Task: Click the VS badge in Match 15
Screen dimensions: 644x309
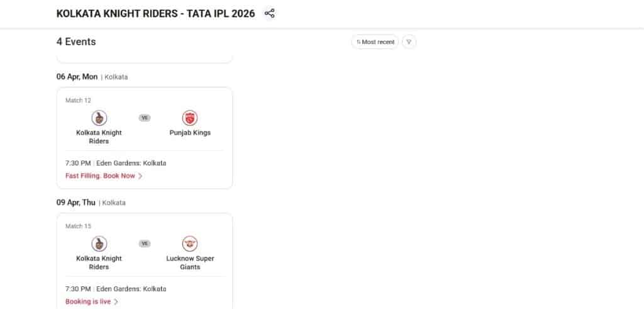Action: tap(145, 244)
